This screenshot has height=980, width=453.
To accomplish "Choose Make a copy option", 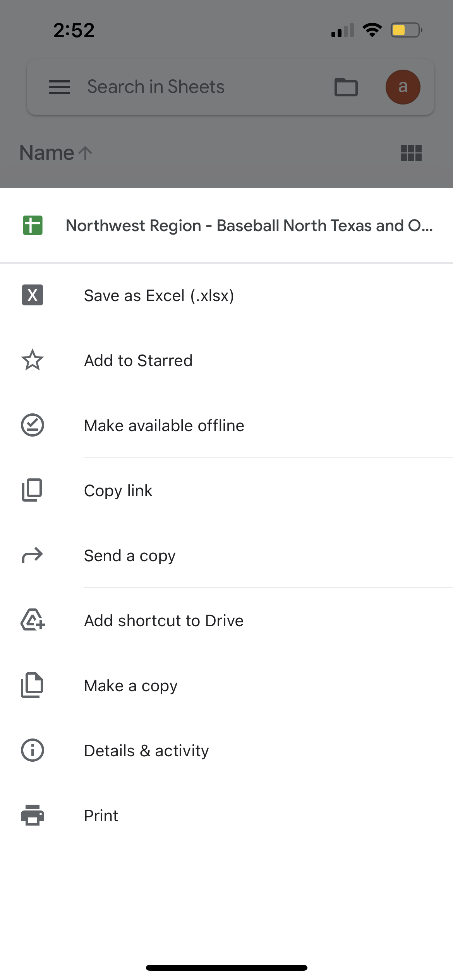I will [x=131, y=686].
